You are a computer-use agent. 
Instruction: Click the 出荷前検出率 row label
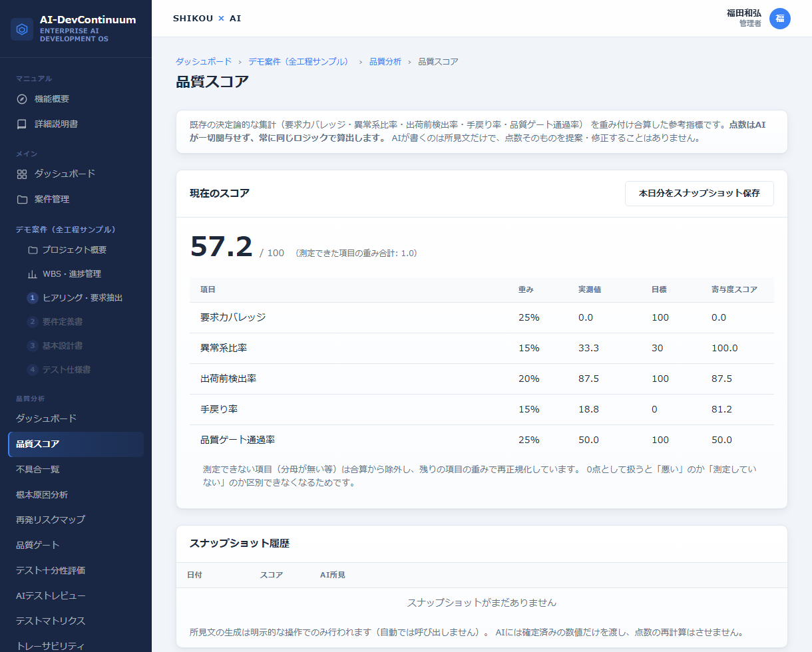[x=228, y=379]
